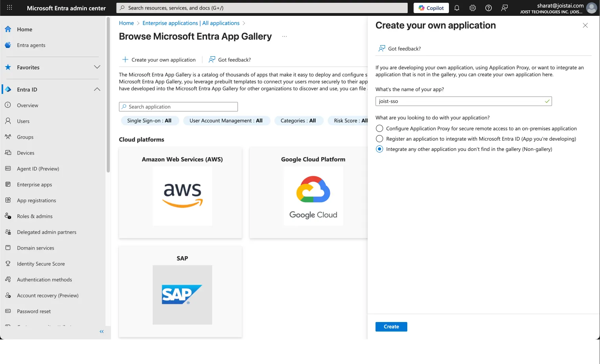This screenshot has width=600, height=364.
Task: Select Configure Application Proxy radio option
Action: click(x=380, y=128)
